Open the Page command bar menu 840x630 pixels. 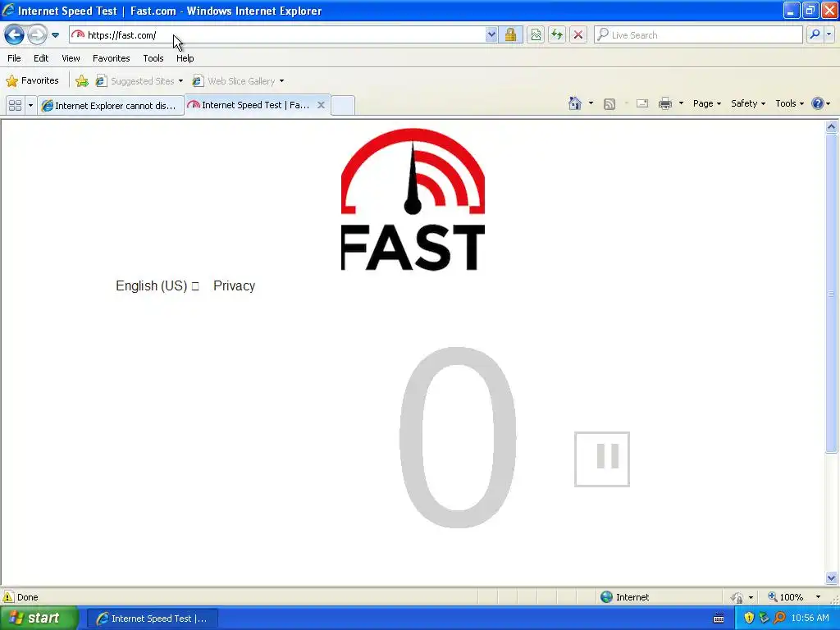pyautogui.click(x=706, y=103)
